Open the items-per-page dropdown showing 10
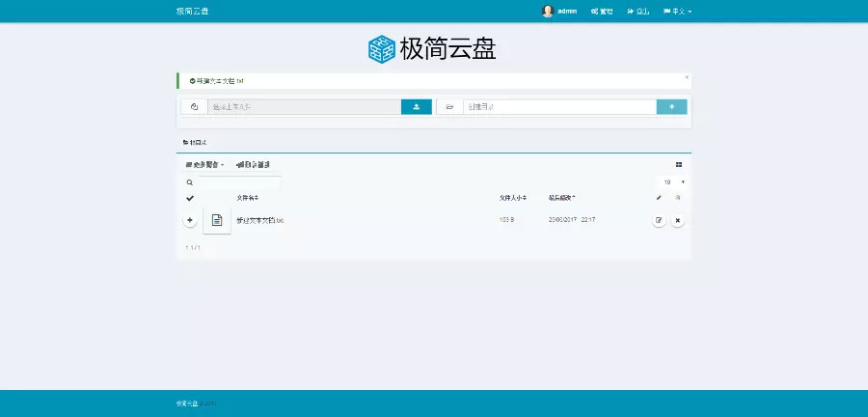The height and width of the screenshot is (417, 868). 673,181
